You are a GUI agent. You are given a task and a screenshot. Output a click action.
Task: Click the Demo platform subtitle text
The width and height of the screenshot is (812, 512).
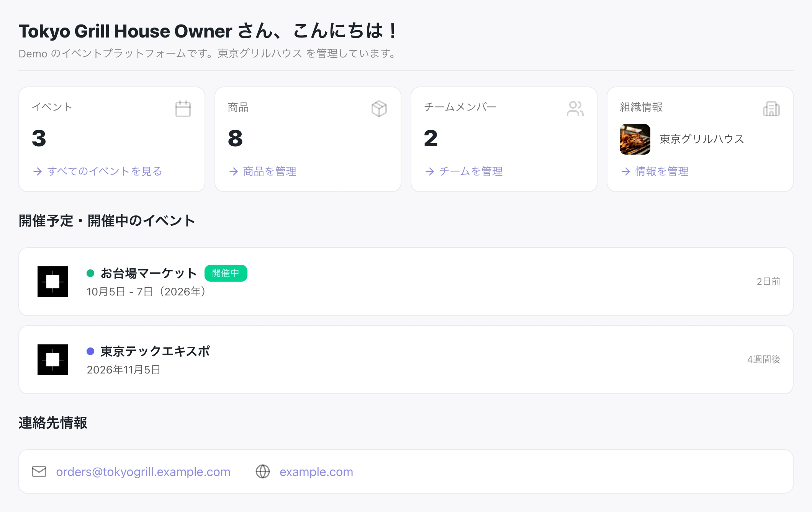point(208,54)
